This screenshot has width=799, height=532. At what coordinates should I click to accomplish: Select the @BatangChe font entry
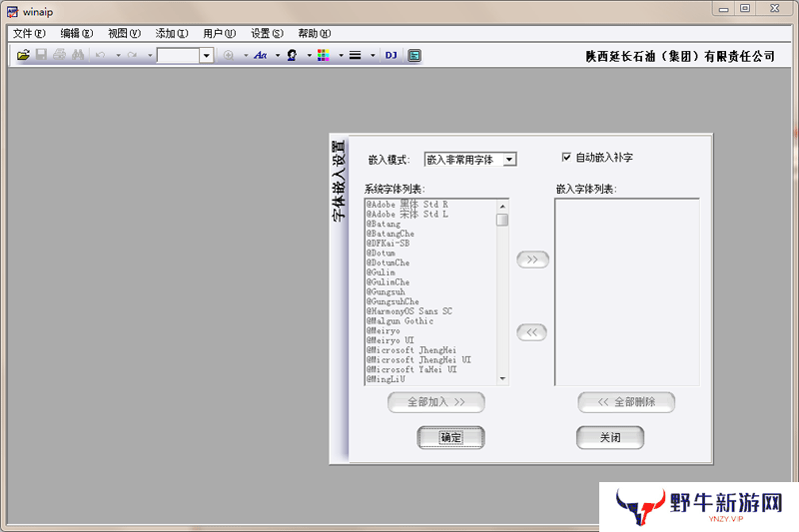coord(390,234)
